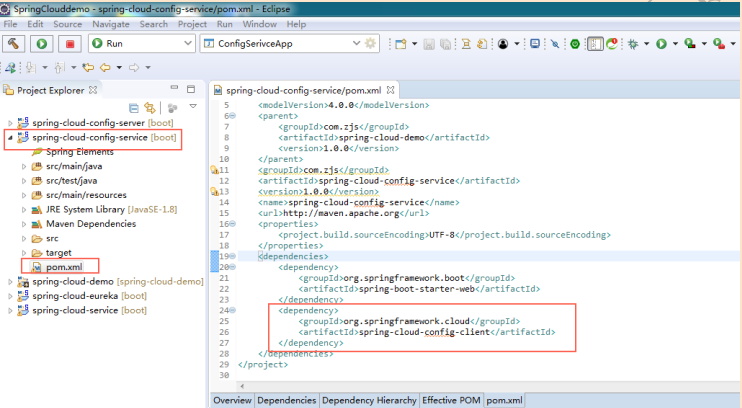This screenshot has width=742, height=408.
Task: Open the File menu
Action: (x=10, y=24)
